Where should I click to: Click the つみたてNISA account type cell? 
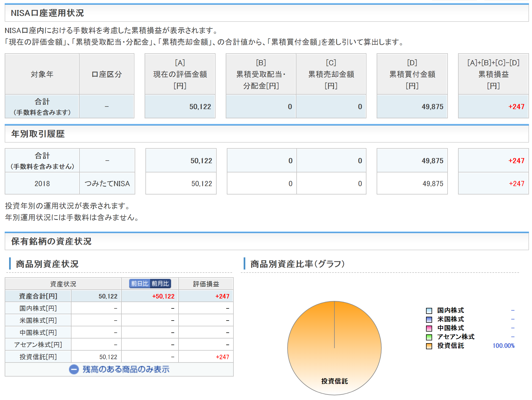click(x=107, y=183)
